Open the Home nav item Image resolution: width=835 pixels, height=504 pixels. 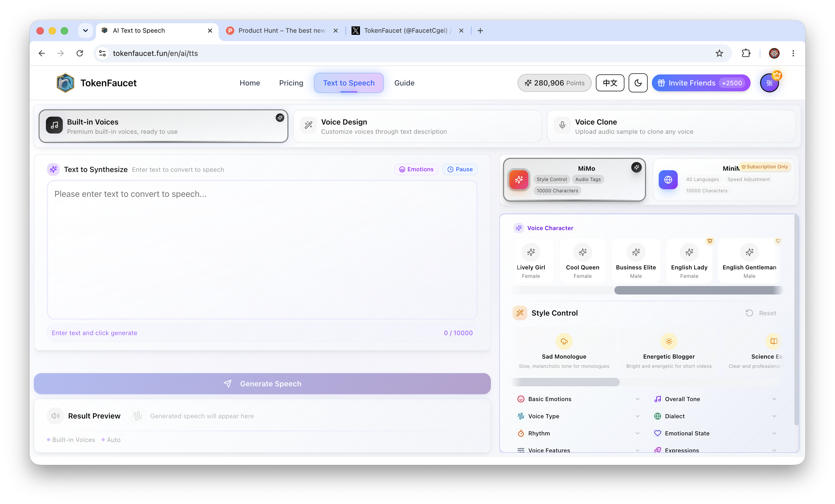tap(250, 83)
